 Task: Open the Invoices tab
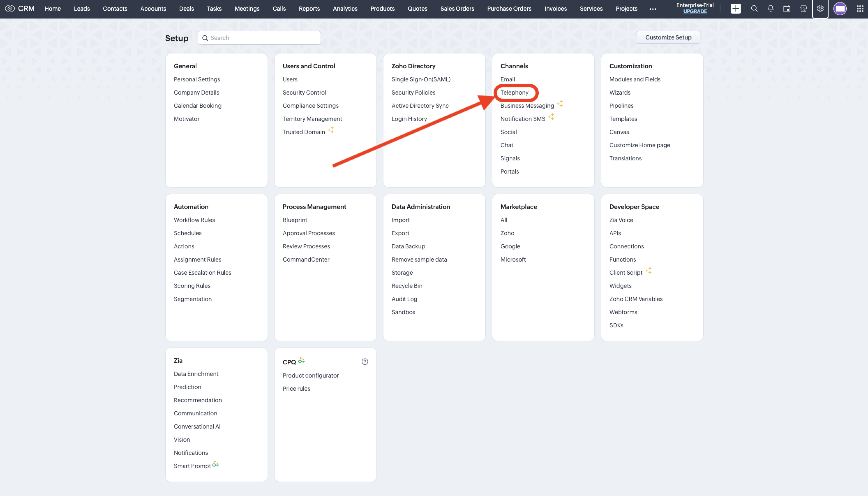(555, 8)
